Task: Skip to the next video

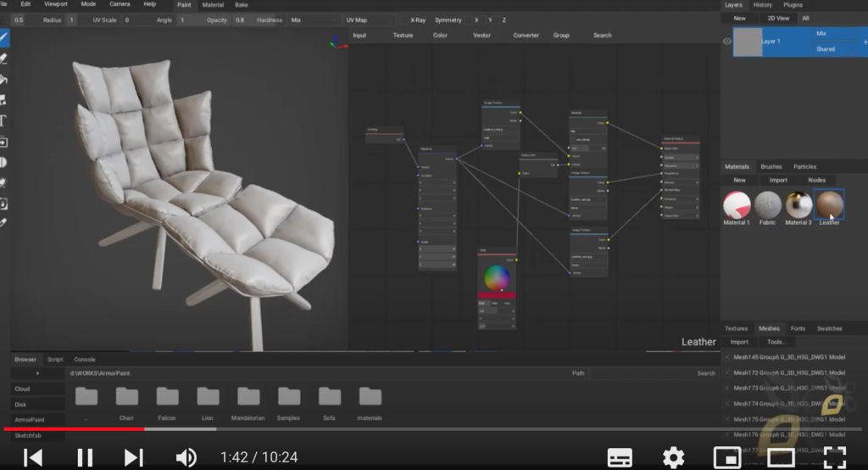Action: point(133,457)
